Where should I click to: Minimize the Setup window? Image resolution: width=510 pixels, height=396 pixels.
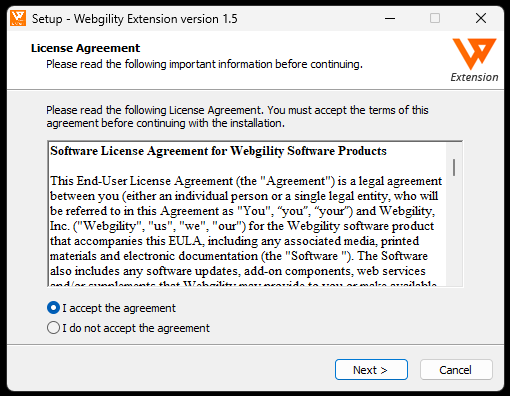tap(390, 18)
